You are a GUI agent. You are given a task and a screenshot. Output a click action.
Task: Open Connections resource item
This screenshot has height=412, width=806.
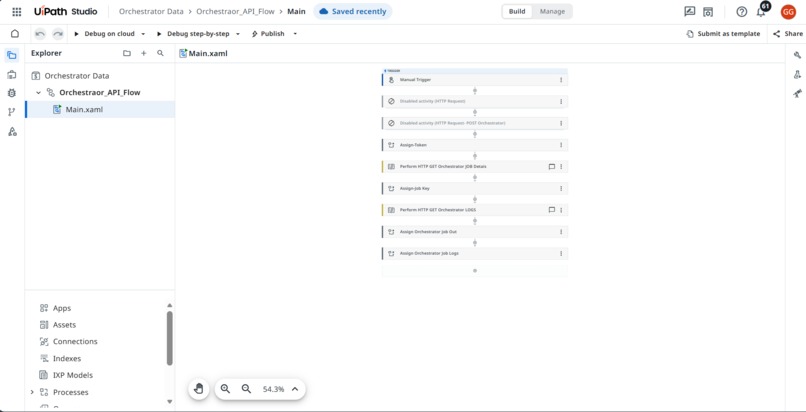pos(75,341)
